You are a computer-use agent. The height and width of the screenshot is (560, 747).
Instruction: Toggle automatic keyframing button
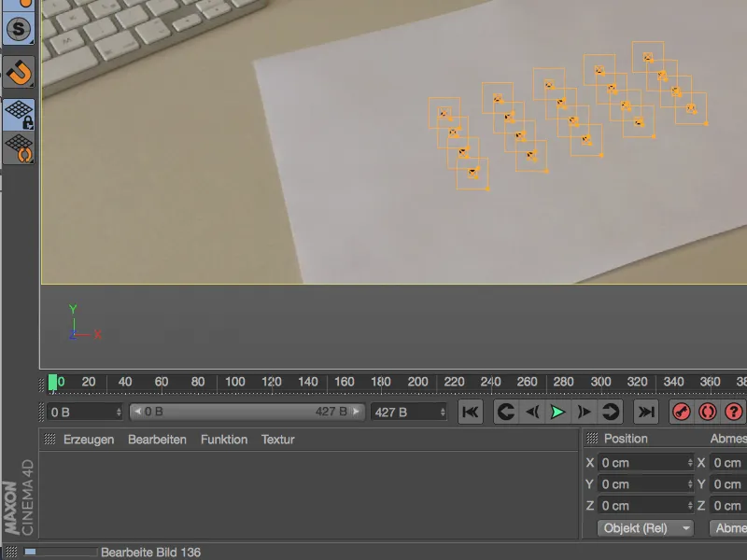pyautogui.click(x=708, y=412)
